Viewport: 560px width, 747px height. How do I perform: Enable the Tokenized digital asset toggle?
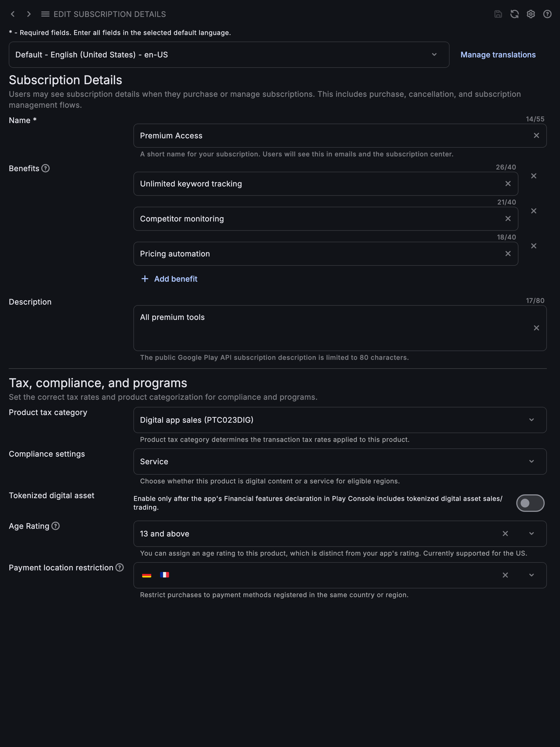[530, 503]
